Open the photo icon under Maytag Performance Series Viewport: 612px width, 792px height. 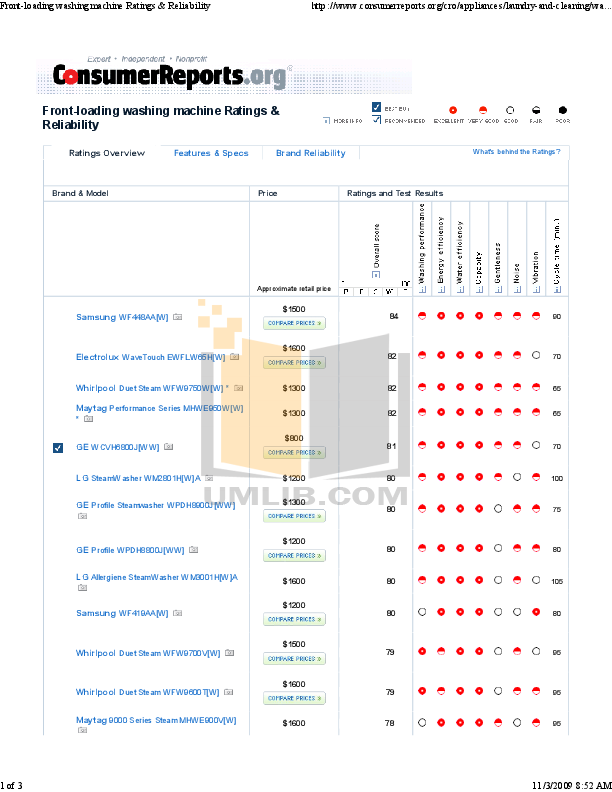88,419
